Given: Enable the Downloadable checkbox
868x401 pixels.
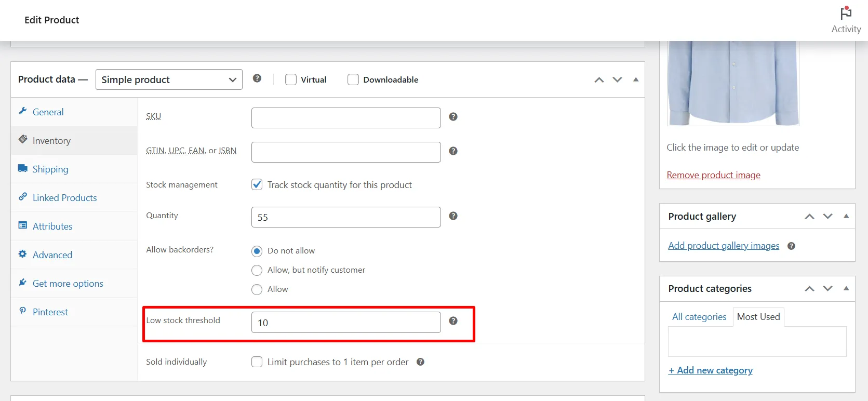Looking at the screenshot, I should coord(353,79).
